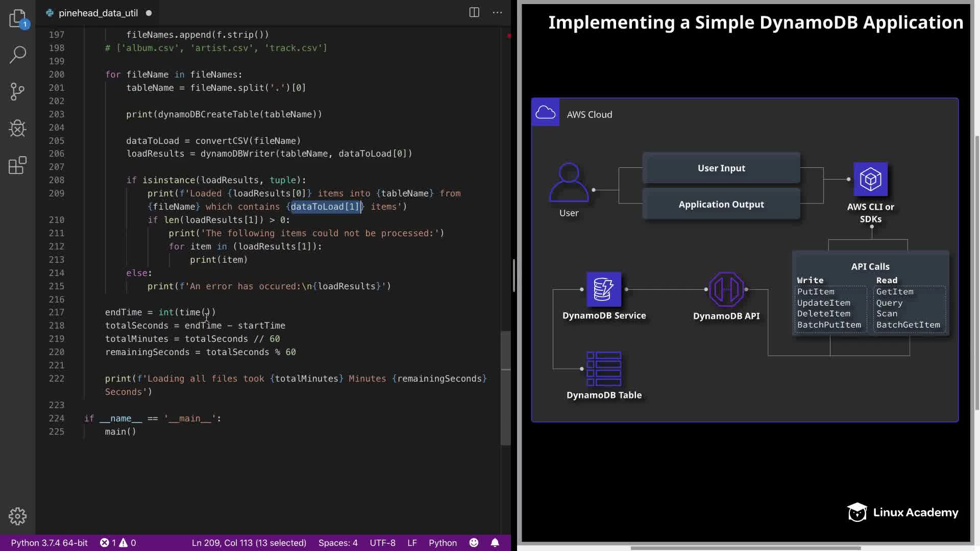Open the Manage gear settings icon
This screenshot has height=551, width=980.
pyautogui.click(x=17, y=516)
